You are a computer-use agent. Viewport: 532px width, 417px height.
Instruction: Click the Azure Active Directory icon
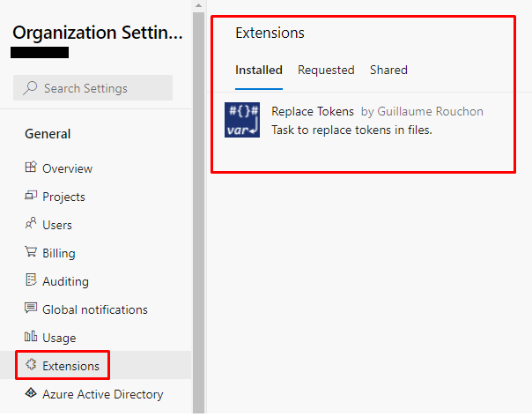[31, 393]
